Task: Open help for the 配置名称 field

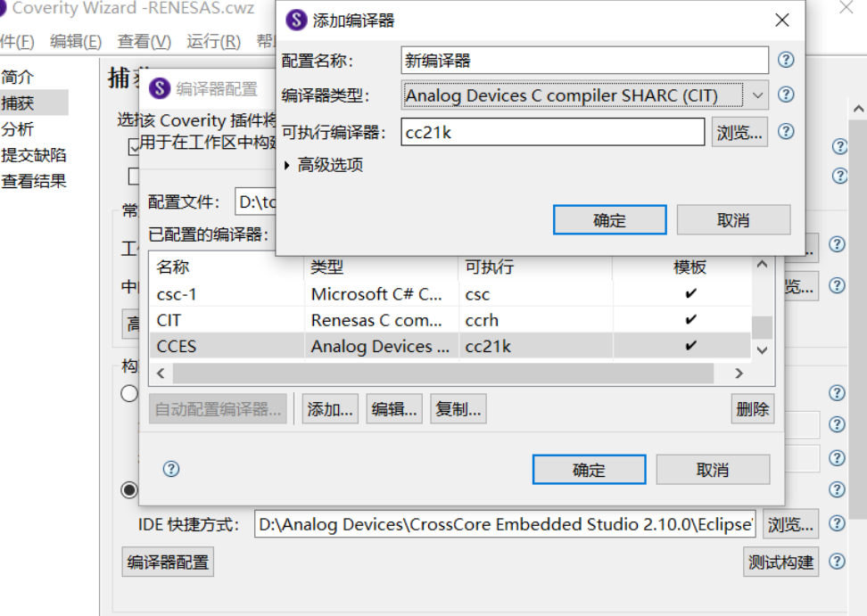Action: pos(786,60)
